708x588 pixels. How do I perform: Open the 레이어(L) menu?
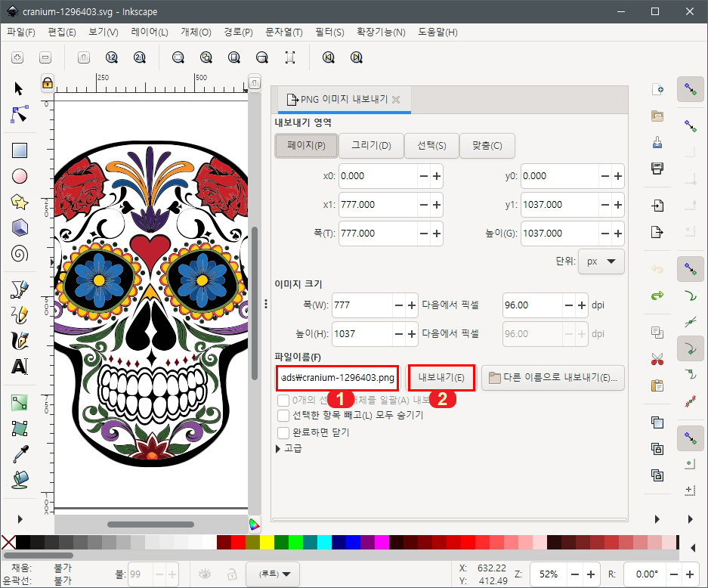pyautogui.click(x=150, y=32)
